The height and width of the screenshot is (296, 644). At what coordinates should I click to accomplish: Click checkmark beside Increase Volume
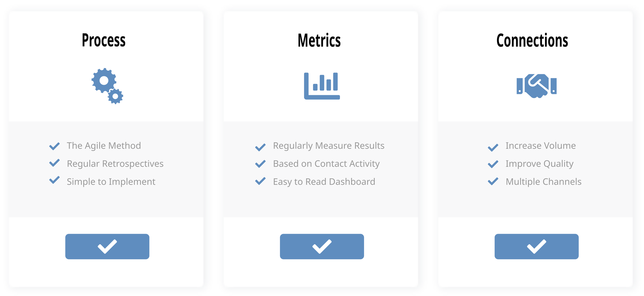click(493, 147)
